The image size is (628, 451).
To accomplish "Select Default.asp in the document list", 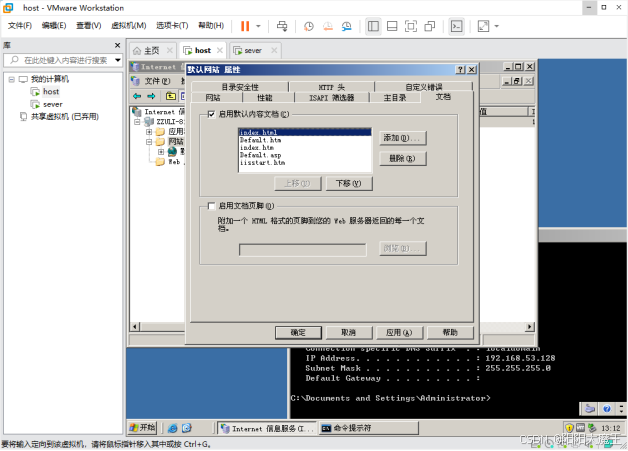I will [305, 155].
